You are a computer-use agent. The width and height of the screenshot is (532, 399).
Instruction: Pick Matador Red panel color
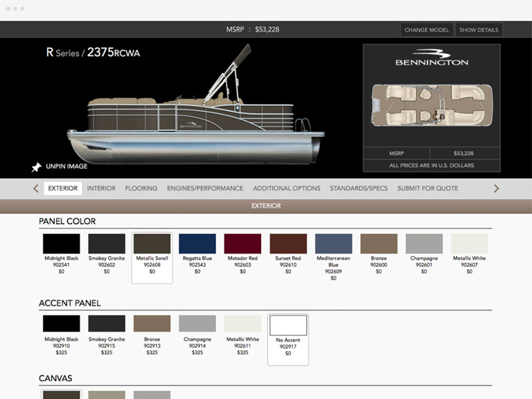coord(242,244)
